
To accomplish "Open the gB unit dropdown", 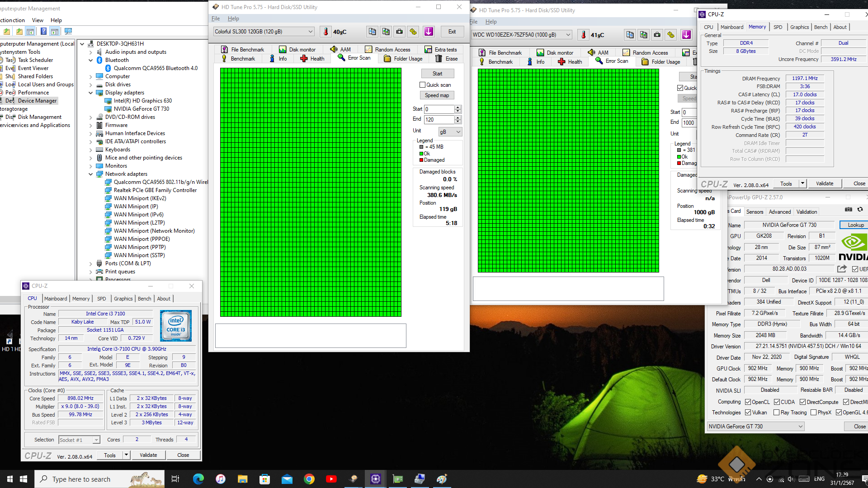I will click(x=450, y=132).
